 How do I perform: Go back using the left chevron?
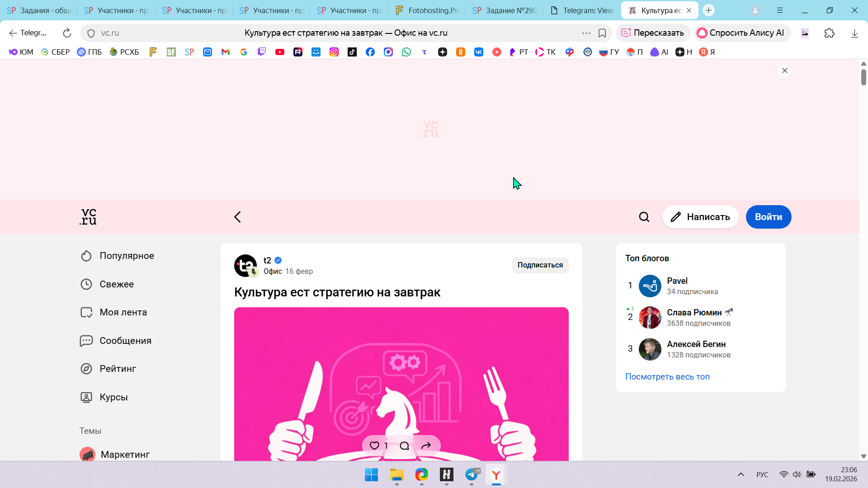tap(238, 217)
